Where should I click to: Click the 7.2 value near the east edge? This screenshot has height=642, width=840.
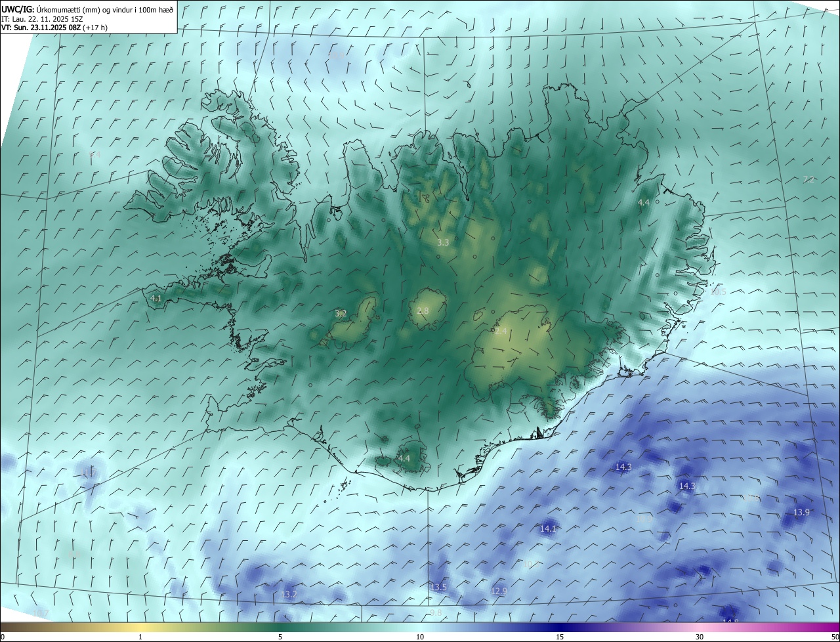809,180
